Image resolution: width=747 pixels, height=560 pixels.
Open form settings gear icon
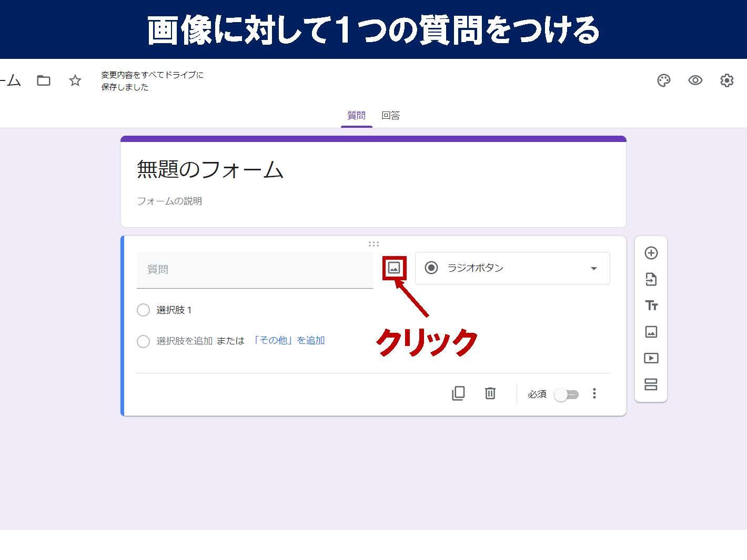727,80
